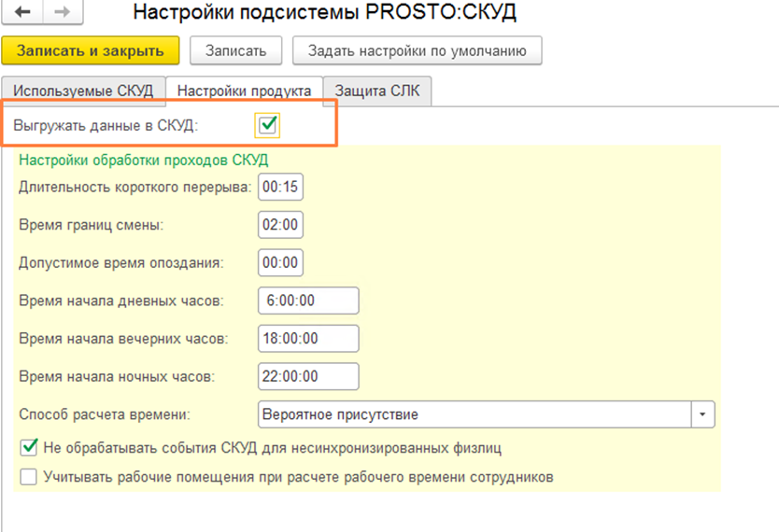
Task: Click the Время границ смены field
Action: 280,225
